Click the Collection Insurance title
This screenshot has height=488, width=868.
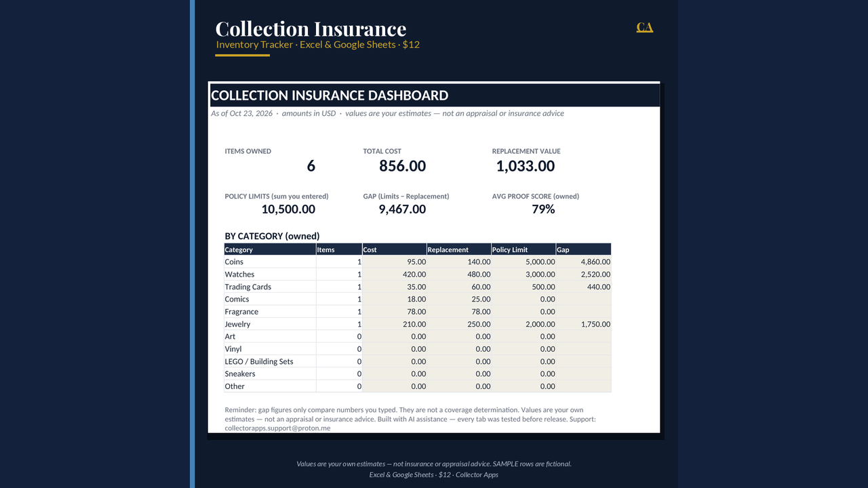[x=311, y=28]
